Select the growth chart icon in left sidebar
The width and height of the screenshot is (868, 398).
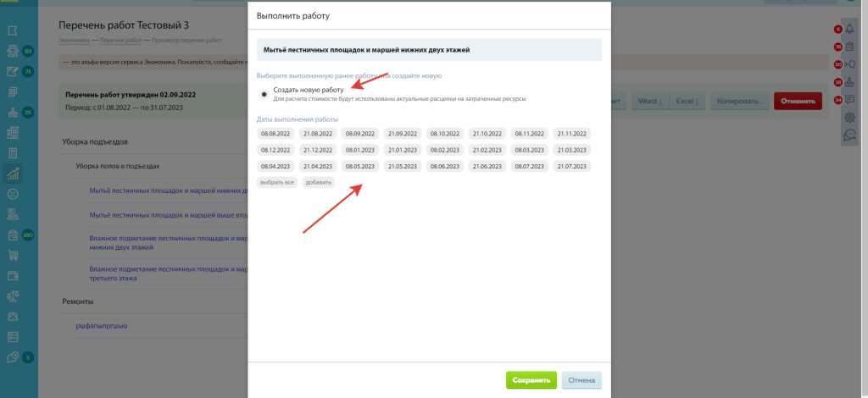click(12, 174)
